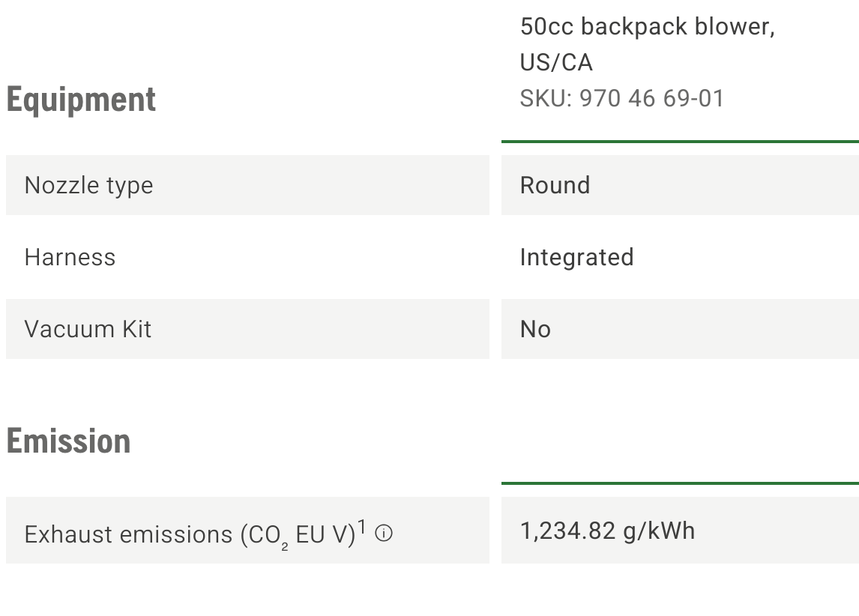
Task: Click the footnote 1 superscript marker
Action: point(362,528)
